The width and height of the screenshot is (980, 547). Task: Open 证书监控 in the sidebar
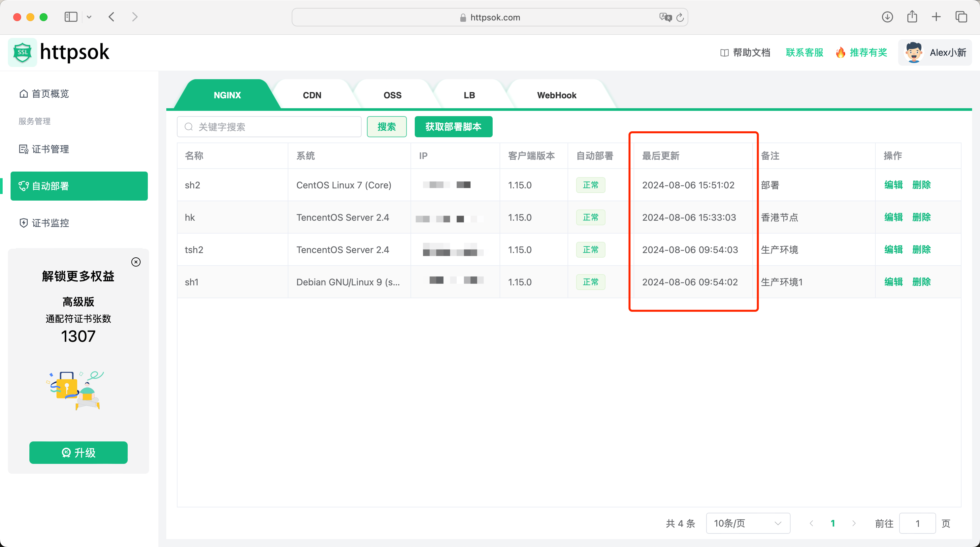(50, 223)
